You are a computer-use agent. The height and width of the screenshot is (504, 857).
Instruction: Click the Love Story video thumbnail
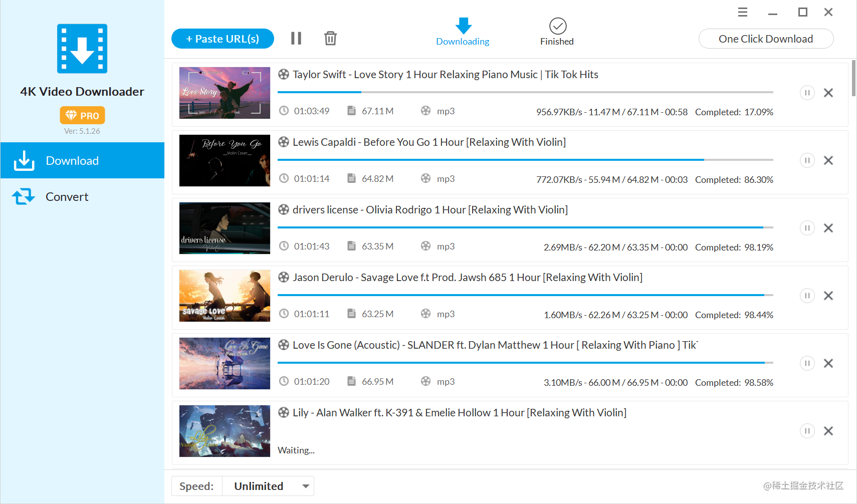[225, 93]
